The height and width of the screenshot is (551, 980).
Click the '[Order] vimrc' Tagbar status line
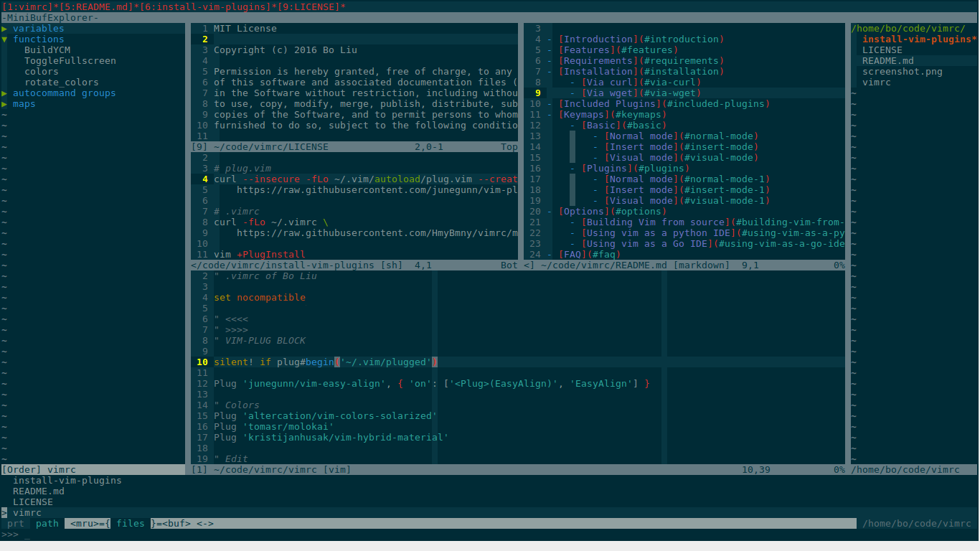click(x=93, y=470)
